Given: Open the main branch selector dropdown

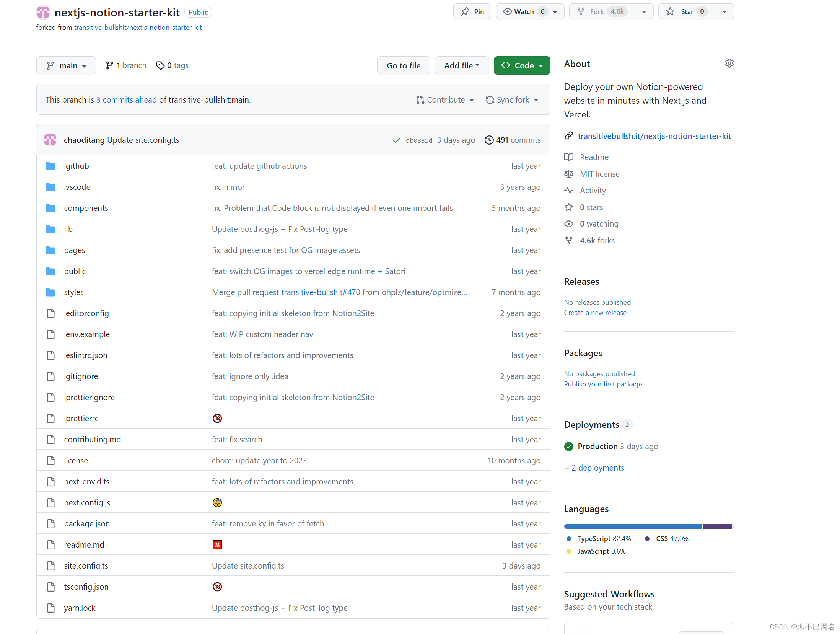Looking at the screenshot, I should [66, 66].
